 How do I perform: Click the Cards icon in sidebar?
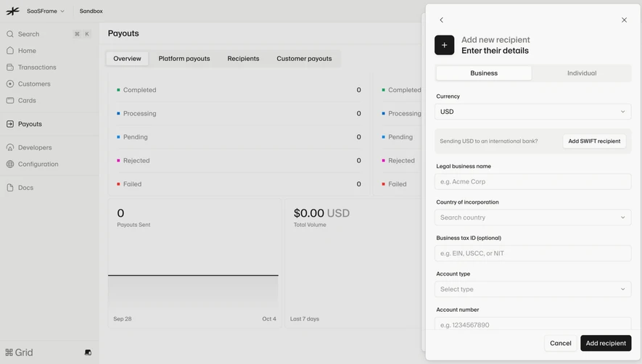pyautogui.click(x=10, y=100)
